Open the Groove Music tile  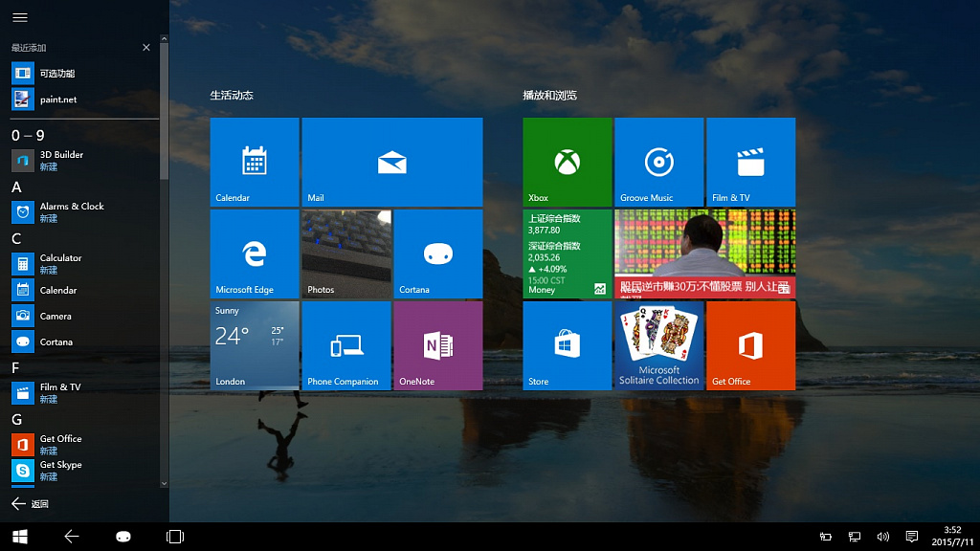[658, 162]
